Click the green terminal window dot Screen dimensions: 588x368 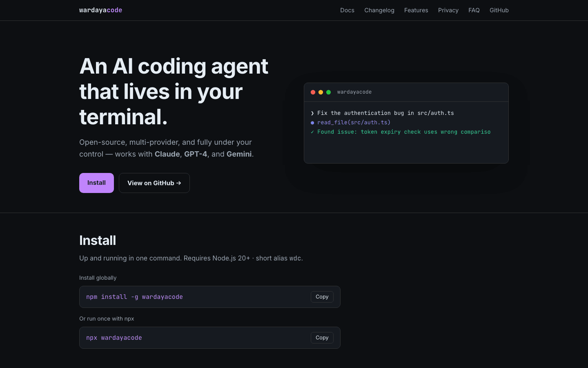click(328, 92)
